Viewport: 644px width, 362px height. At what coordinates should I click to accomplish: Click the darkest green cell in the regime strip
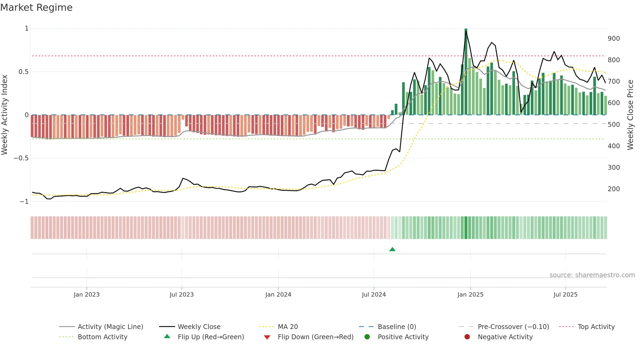[466, 228]
